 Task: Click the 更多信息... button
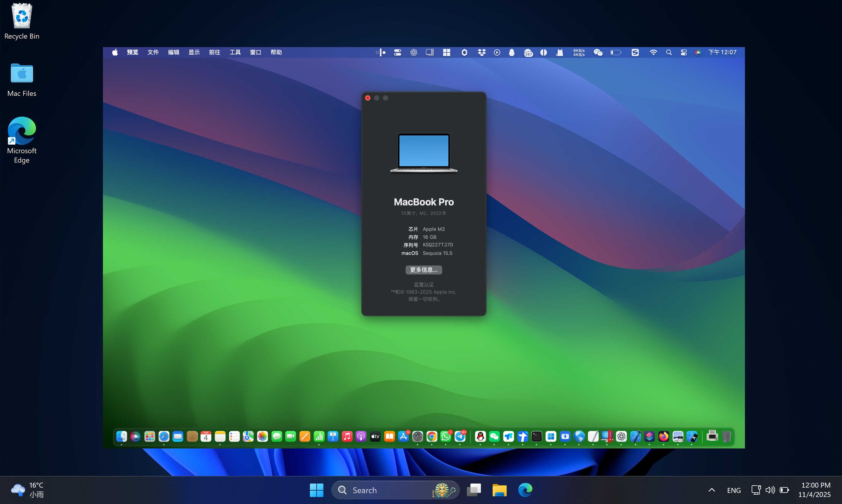pos(424,270)
